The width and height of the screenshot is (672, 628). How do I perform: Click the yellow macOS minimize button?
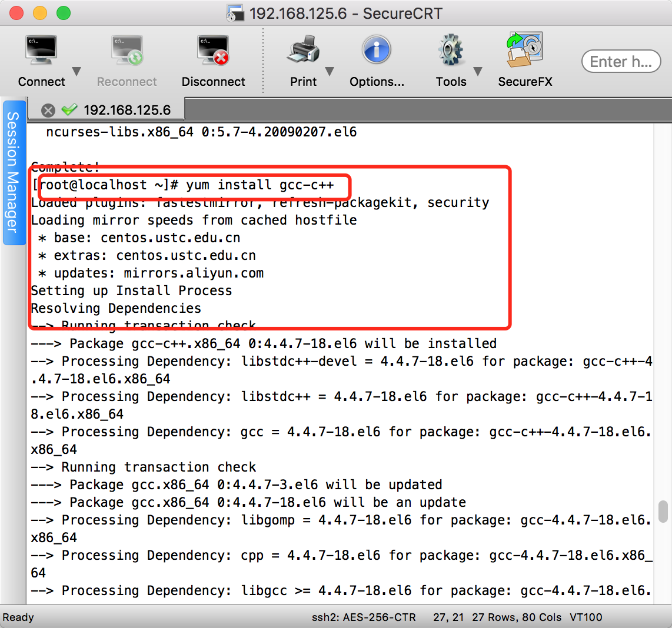(40, 13)
